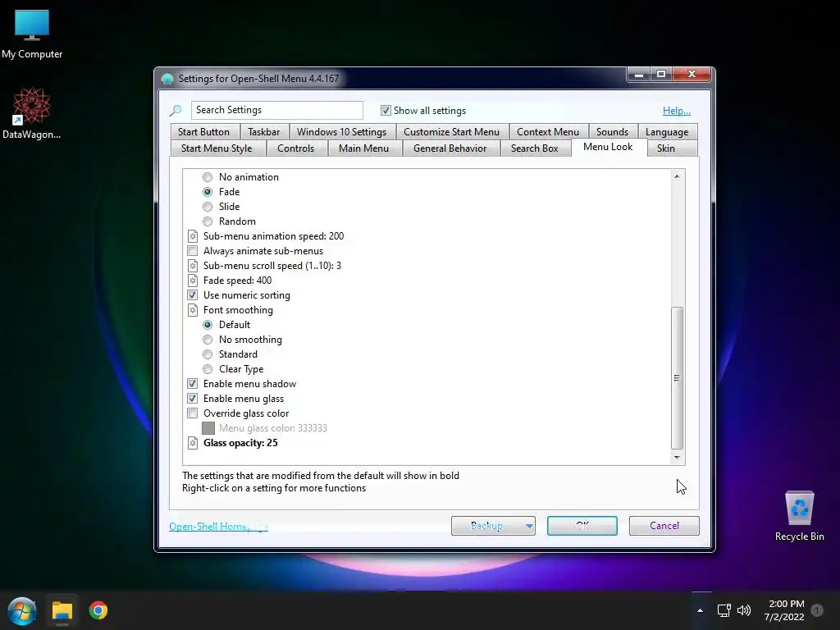Click the magnifier icon beside Search Settings
Screen dimensions: 840x630
coord(176,111)
